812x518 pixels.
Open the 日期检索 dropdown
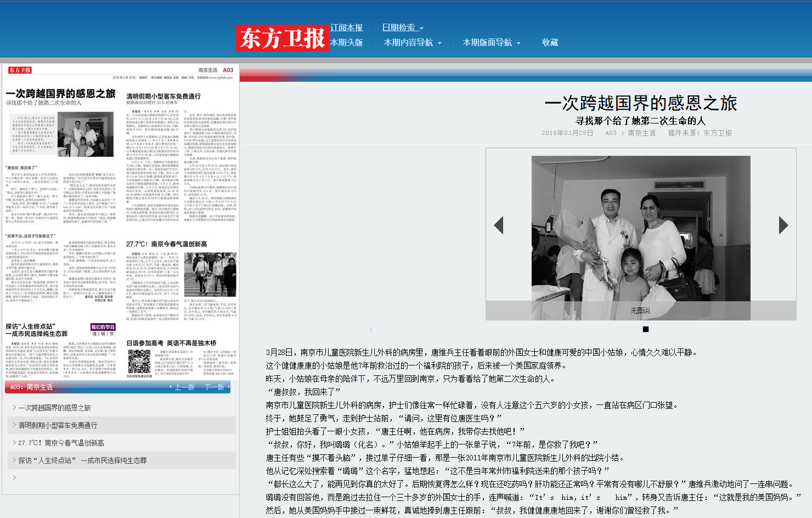point(400,27)
